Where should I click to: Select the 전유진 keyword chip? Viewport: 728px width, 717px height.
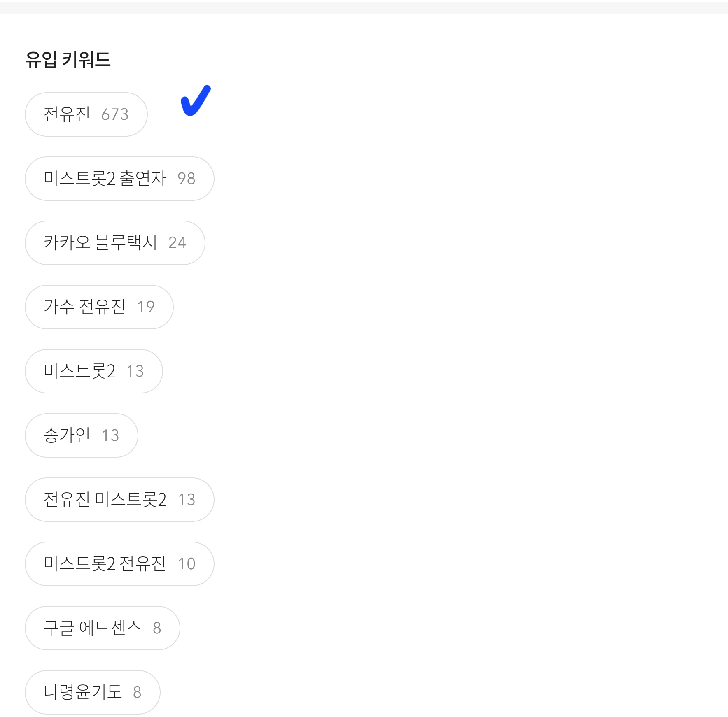pyautogui.click(x=86, y=114)
